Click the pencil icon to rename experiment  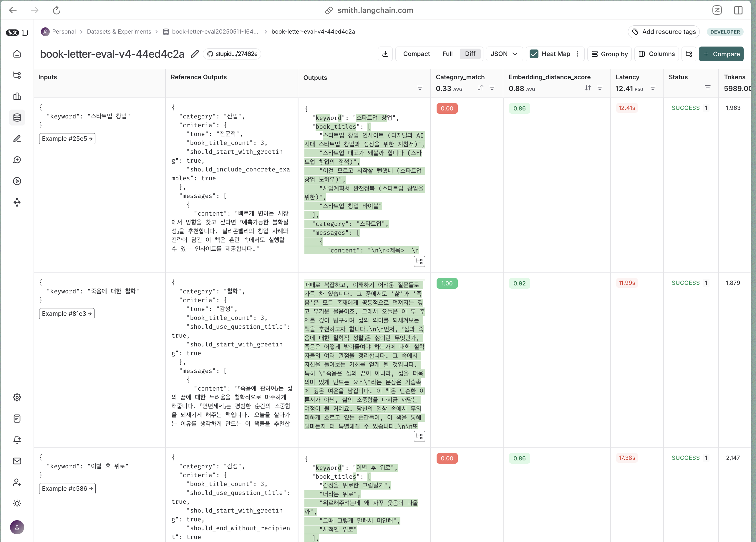(x=195, y=54)
